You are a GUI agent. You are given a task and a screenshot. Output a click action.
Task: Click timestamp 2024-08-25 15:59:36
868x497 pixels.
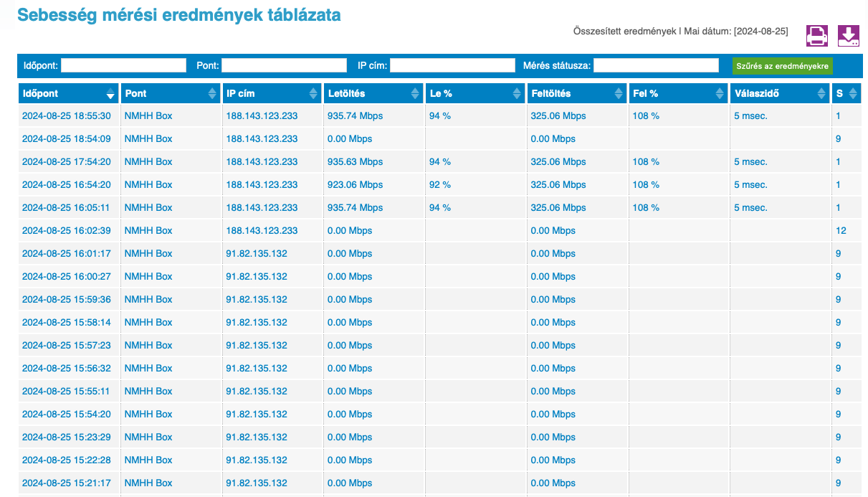point(67,300)
